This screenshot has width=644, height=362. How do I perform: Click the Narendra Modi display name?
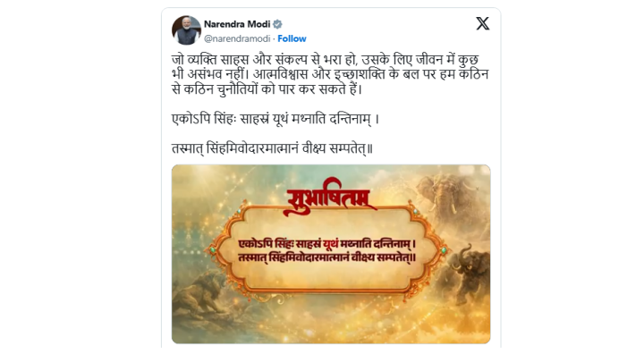pos(237,24)
